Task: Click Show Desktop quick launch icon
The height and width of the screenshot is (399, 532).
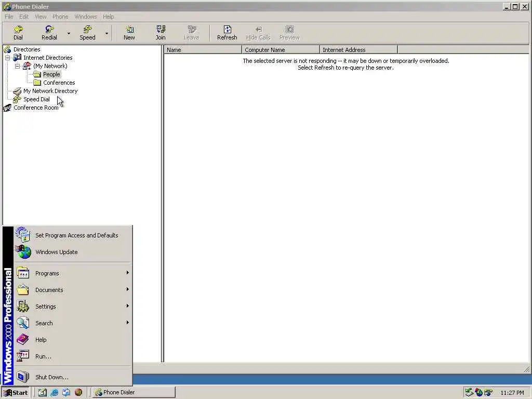Action: [43, 393]
